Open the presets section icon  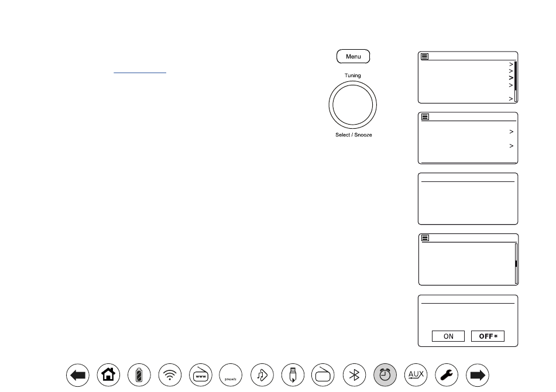click(x=231, y=375)
